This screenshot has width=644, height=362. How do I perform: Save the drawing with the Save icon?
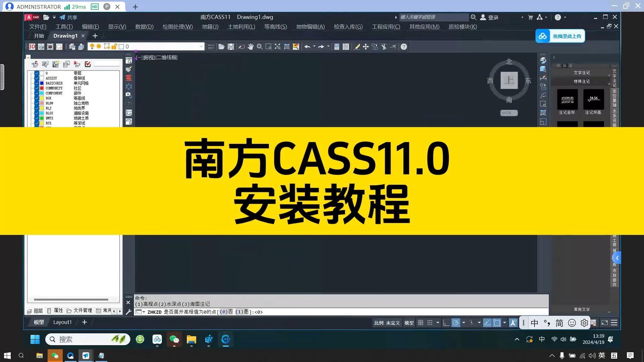231,47
